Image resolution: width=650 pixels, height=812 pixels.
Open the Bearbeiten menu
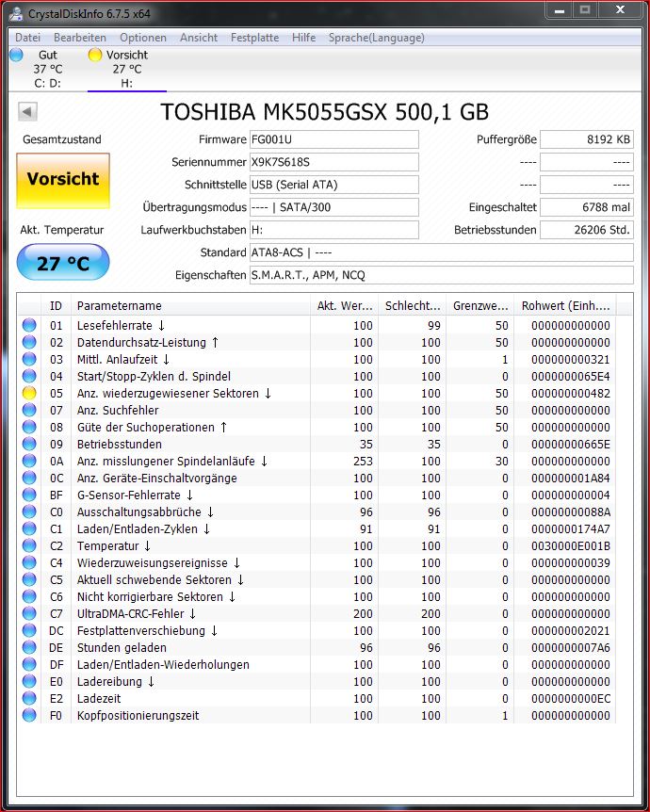tap(80, 38)
